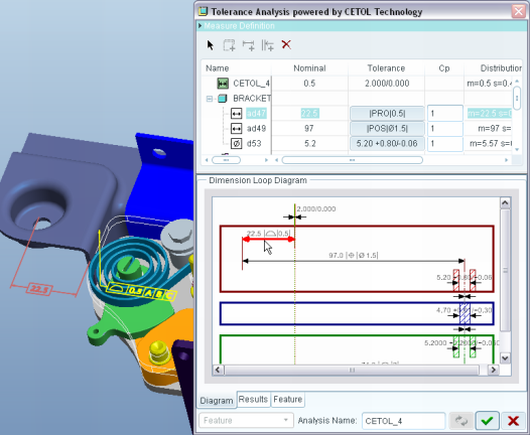Click the Cp field for d53
The height and width of the screenshot is (435, 530).
445,143
